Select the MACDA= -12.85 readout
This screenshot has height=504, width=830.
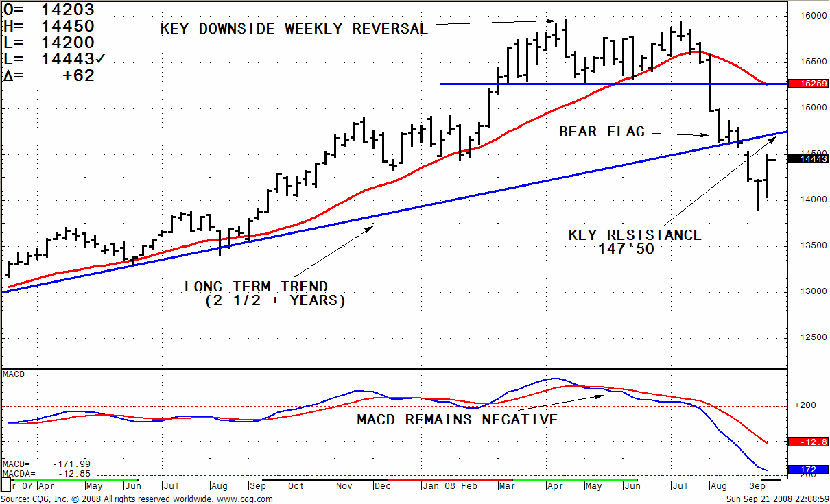tap(48, 473)
